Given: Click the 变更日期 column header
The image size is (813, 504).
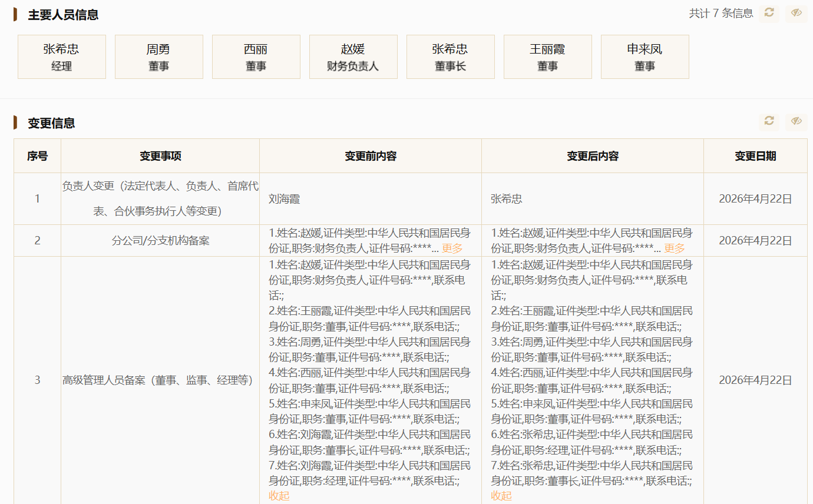Looking at the screenshot, I should click(x=755, y=156).
